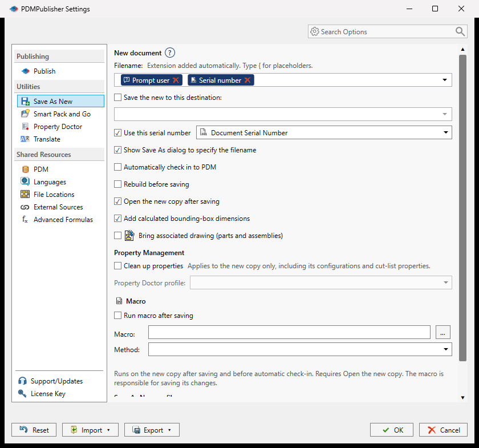Click the Smart Pack and Go icon
Screen dimensions: 479x448
click(25, 114)
